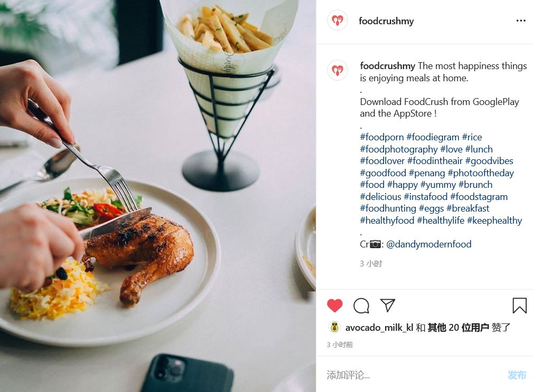Viewport: 533px width, 392px height.
Task: Open foodcrushmy profile picture in header
Action: tap(338, 21)
